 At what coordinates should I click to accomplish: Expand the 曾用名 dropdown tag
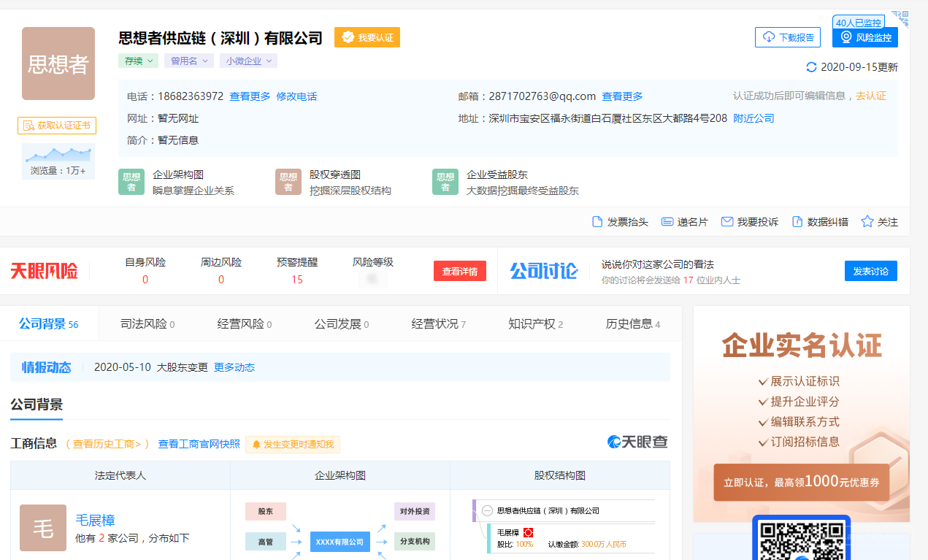188,61
